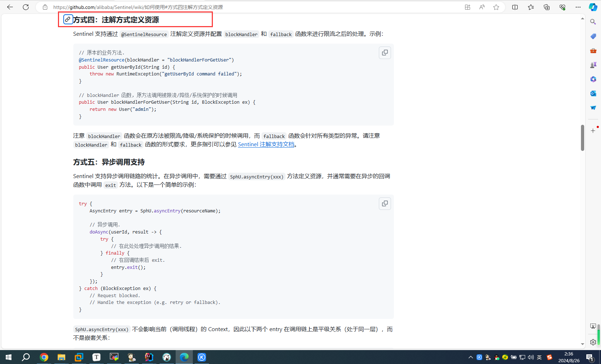Viewport: 601px width, 364px height.
Task: Open VMware Workstation from the taskbar
Action: [79, 357]
